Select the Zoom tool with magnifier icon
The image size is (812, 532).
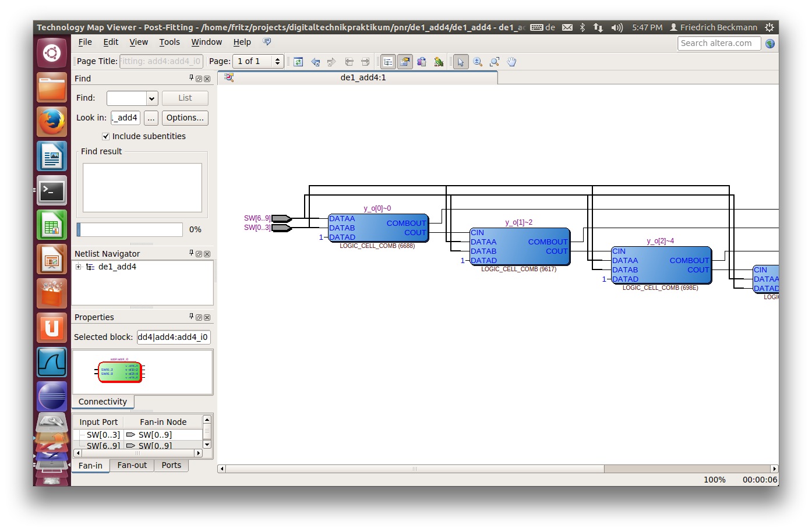point(478,62)
